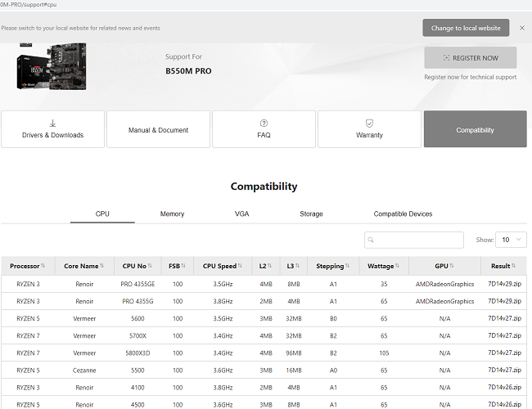Open the Warranty section

tap(369, 129)
